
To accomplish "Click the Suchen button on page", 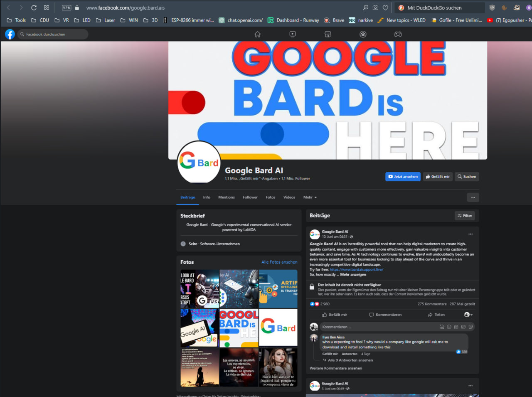I will pos(467,177).
